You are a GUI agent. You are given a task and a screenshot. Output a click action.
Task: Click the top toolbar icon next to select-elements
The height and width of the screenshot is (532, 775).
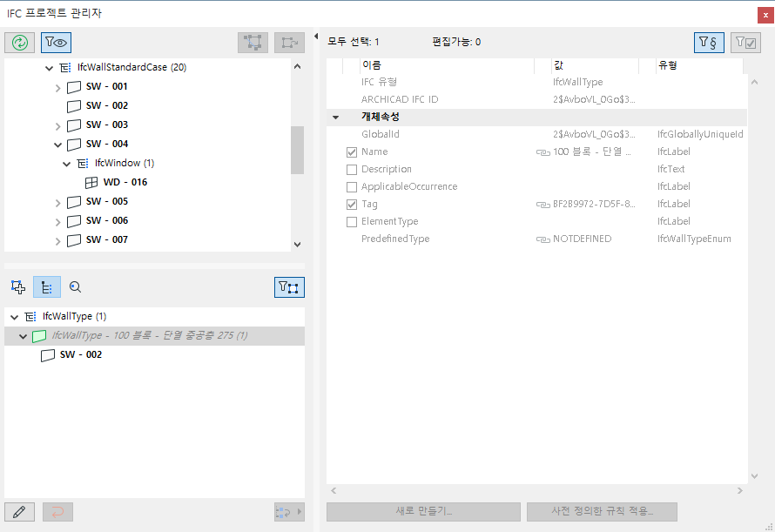point(290,43)
